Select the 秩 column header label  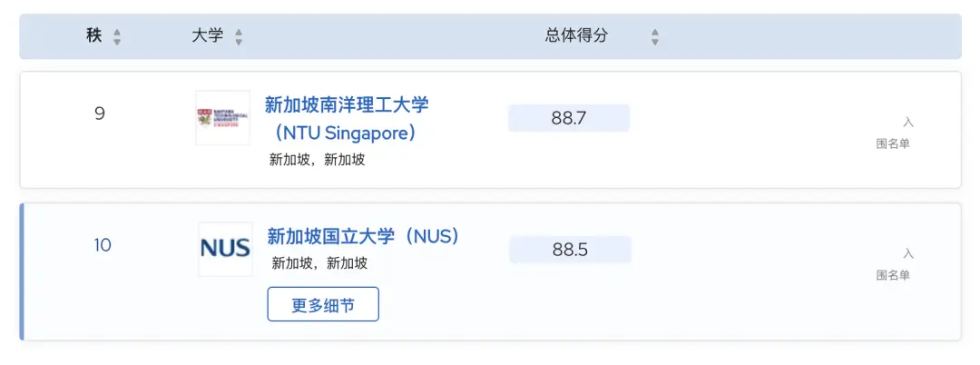pyautogui.click(x=93, y=36)
